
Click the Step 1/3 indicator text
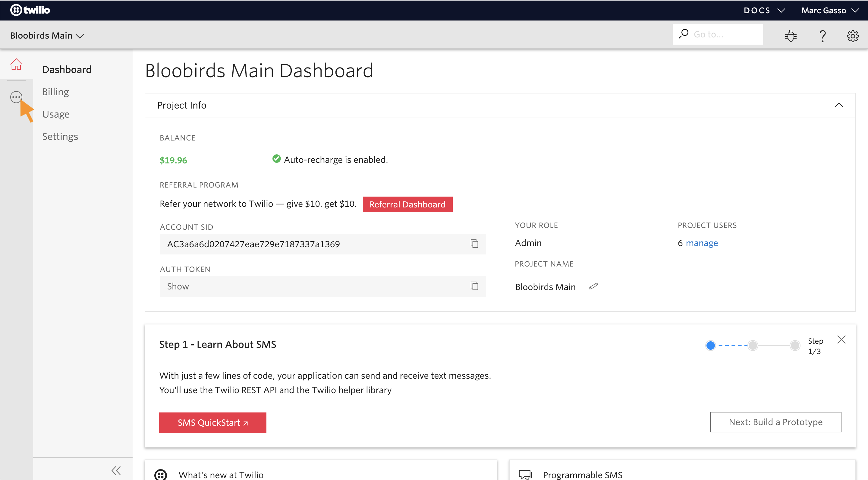pyautogui.click(x=815, y=346)
